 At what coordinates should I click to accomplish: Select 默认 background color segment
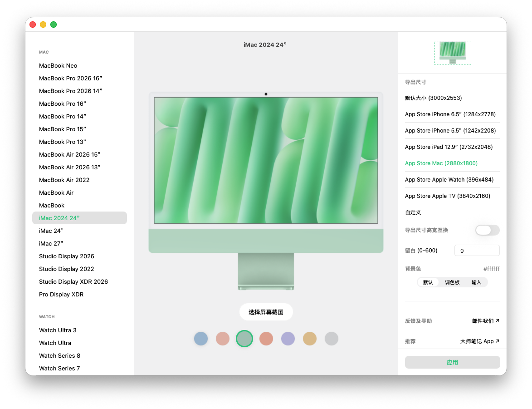(x=428, y=282)
